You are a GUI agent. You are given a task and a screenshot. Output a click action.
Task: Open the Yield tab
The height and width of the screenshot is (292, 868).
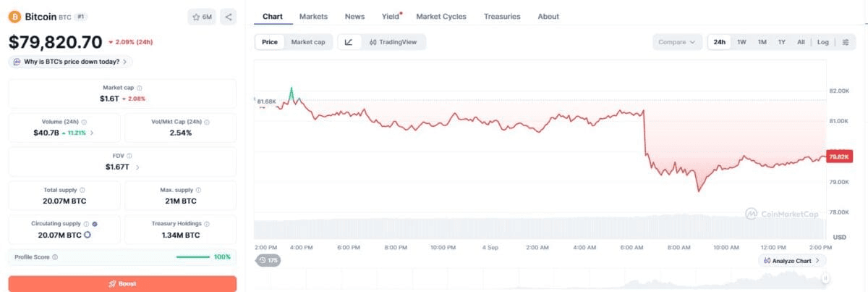(x=391, y=16)
